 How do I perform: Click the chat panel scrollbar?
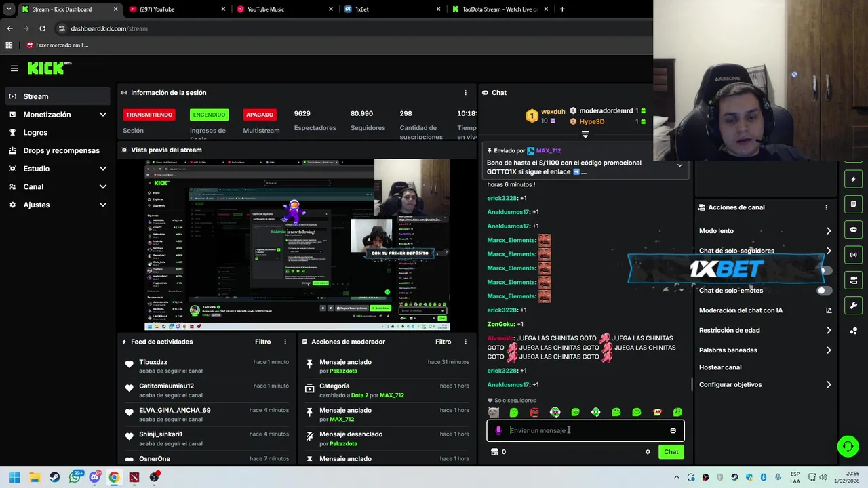click(691, 384)
